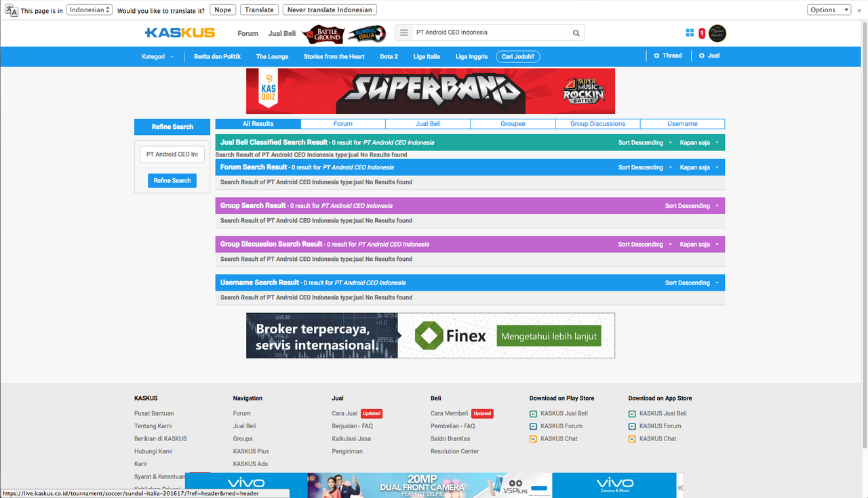The image size is (868, 498).
Task: Open Tentang Kami footer link
Action: click(x=153, y=426)
